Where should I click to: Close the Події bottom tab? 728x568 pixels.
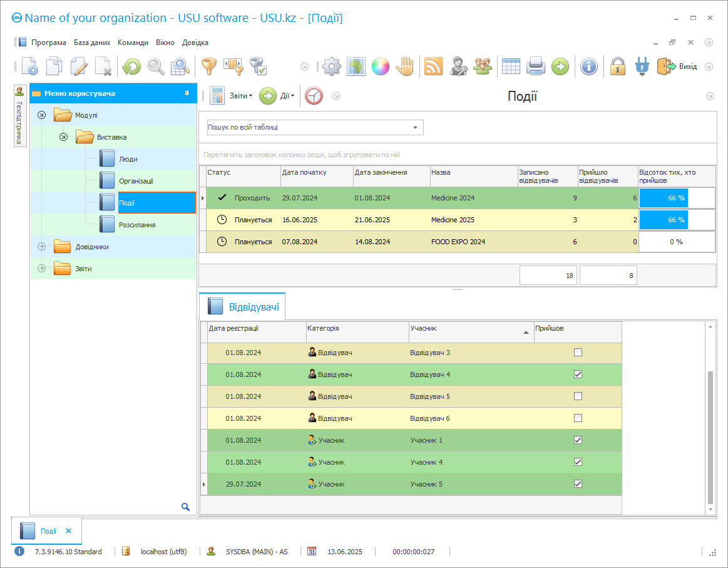(69, 530)
